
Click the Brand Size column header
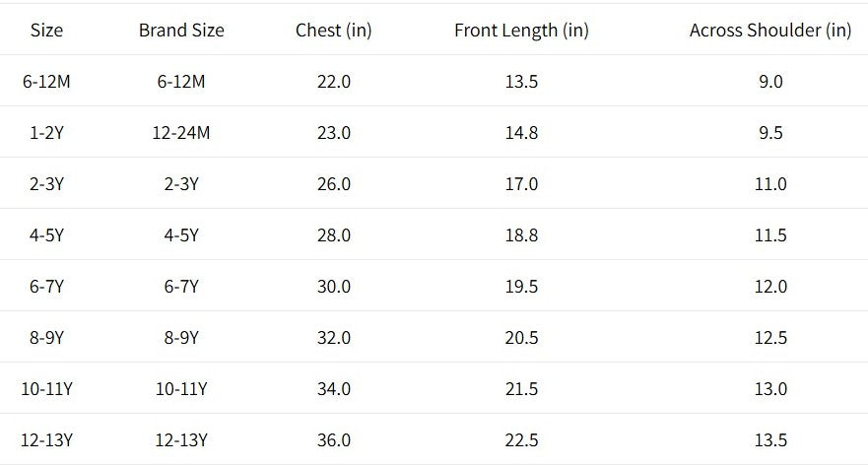click(181, 31)
